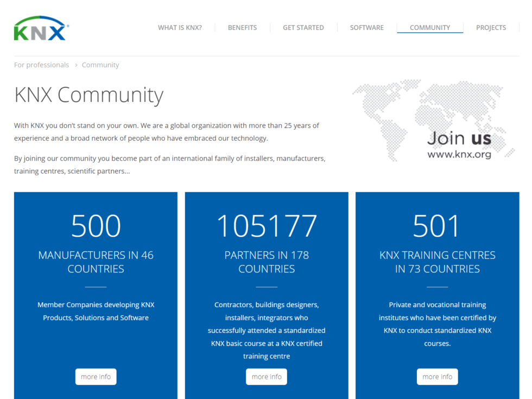Follow the For professionals breadcrumb link
532x399 pixels.
pyautogui.click(x=41, y=65)
